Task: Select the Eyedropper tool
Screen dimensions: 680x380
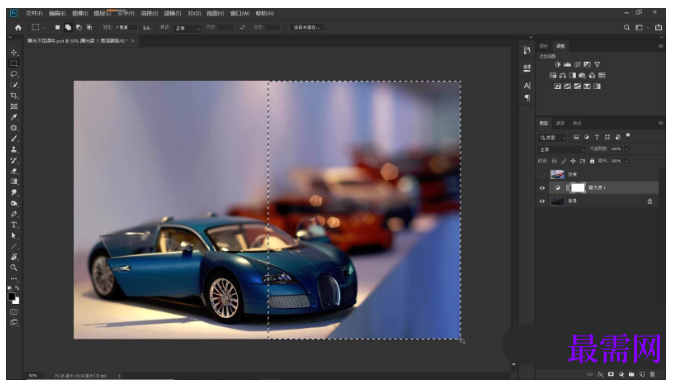Action: pyautogui.click(x=14, y=117)
